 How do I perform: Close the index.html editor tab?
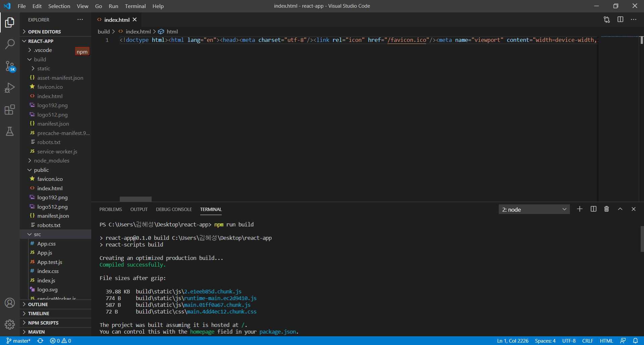[135, 20]
